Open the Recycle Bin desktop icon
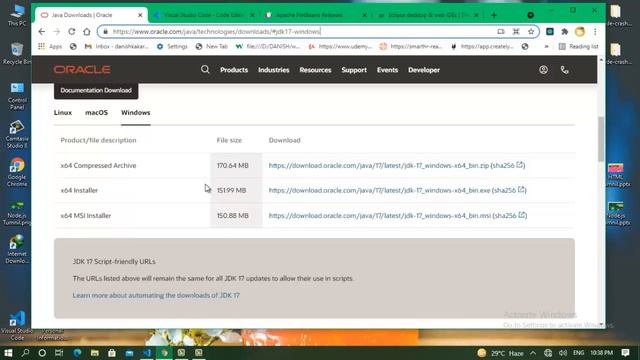The image size is (640, 360). point(17,53)
